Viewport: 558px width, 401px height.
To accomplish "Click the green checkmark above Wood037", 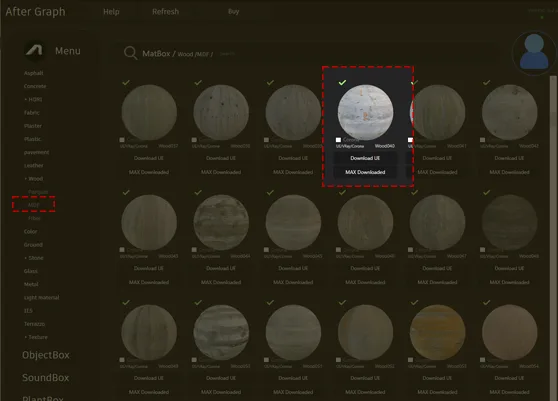I will tap(126, 83).
